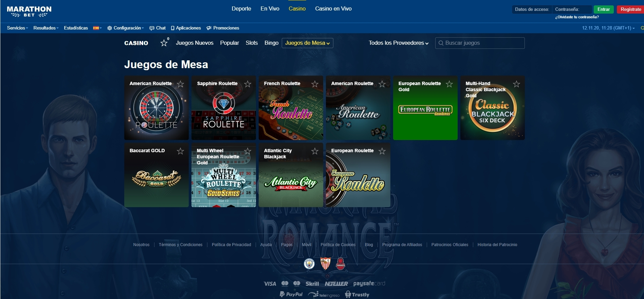Open Historia del Patrocinio footer link
Viewport: 644px width, 299px height.
[497, 245]
